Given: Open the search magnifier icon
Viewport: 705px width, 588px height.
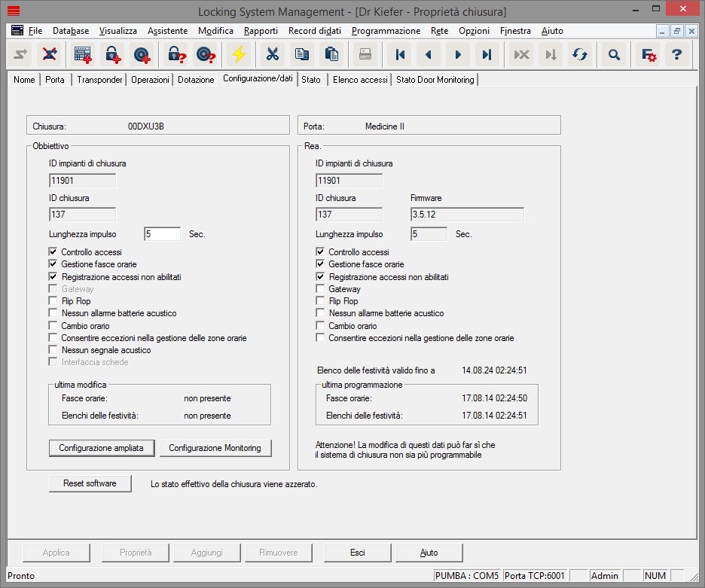Looking at the screenshot, I should pyautogui.click(x=614, y=54).
